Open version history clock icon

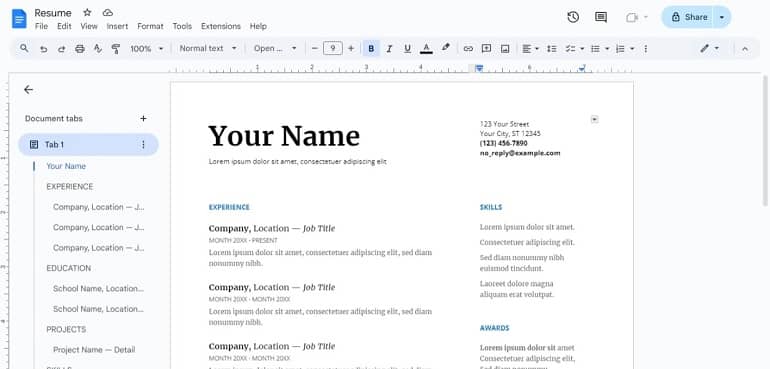click(x=573, y=17)
